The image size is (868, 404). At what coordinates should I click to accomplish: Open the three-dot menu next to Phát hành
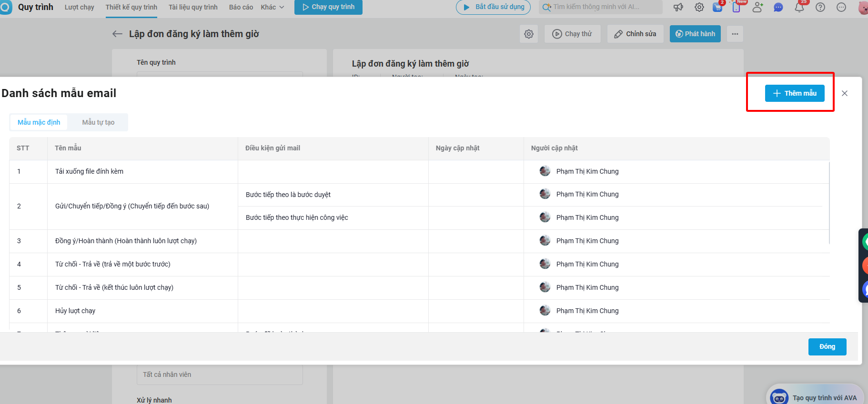pos(735,34)
